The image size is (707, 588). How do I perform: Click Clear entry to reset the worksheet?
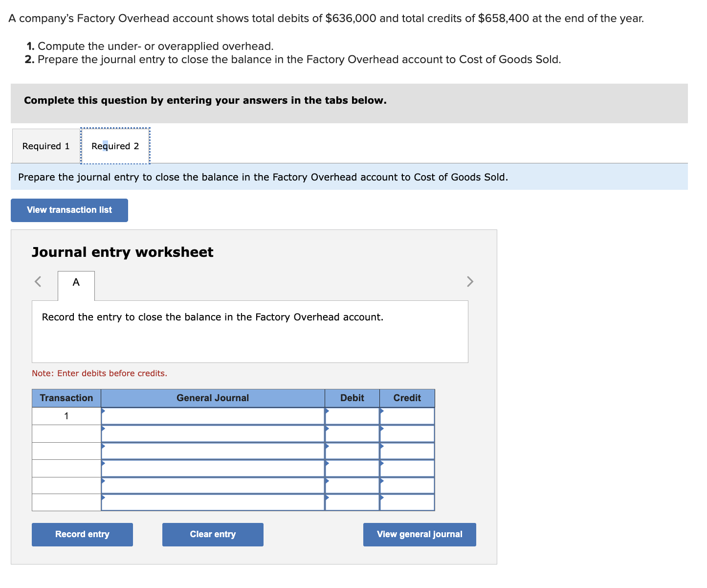[212, 534]
